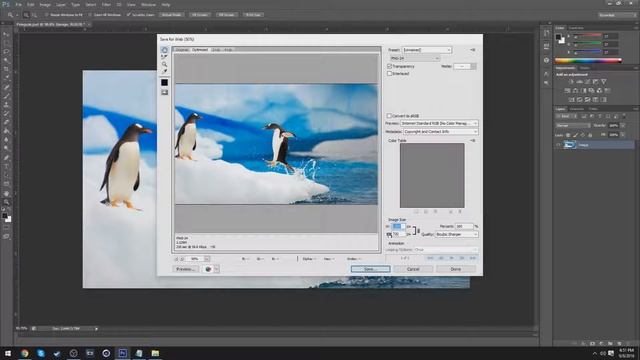Open the PNG-24 file format dropdown
640x360 pixels.
tap(415, 58)
